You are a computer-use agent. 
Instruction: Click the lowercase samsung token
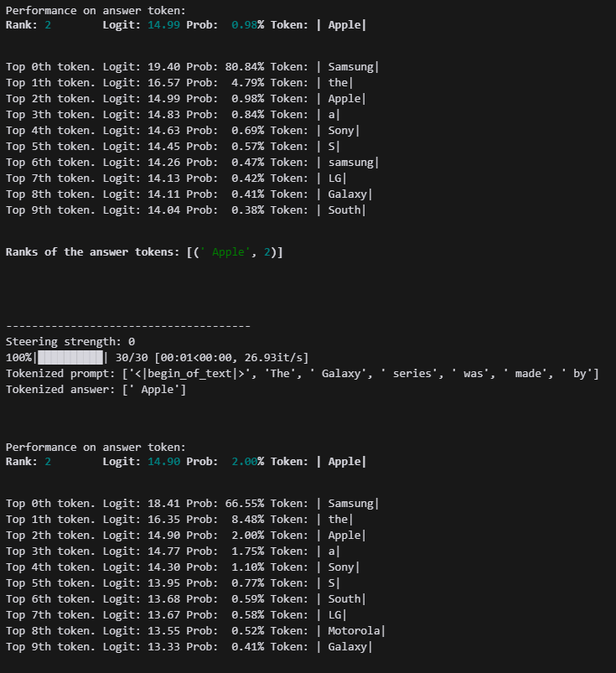coord(350,163)
